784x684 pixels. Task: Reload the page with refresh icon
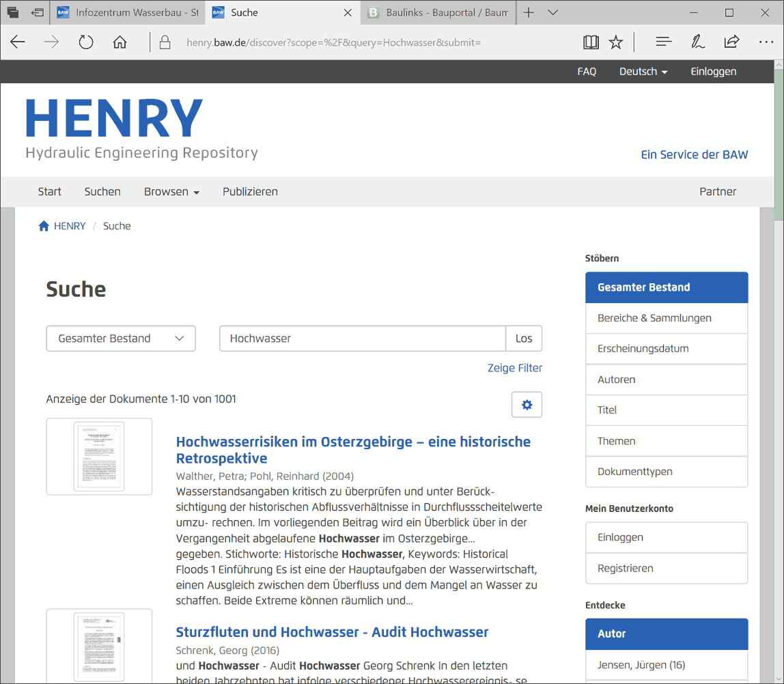click(x=86, y=42)
